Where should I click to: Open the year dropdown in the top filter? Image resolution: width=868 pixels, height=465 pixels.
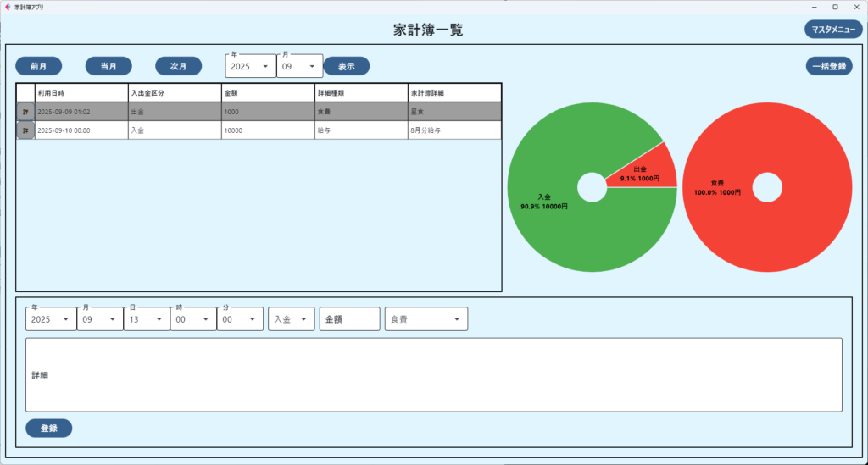click(x=251, y=66)
